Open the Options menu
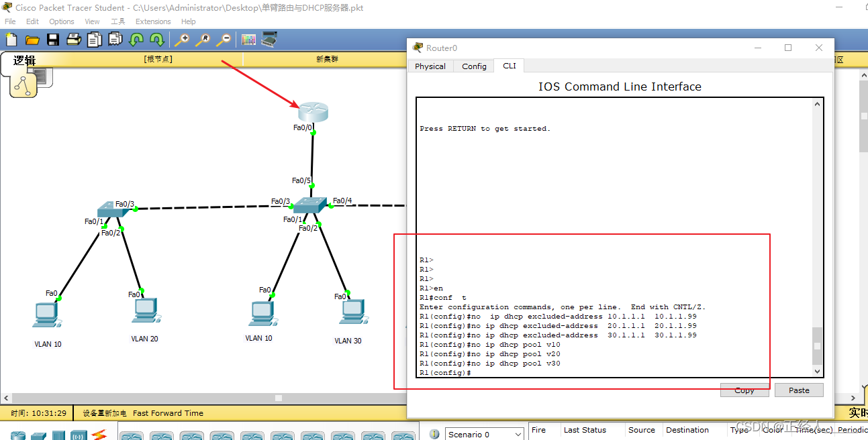This screenshot has width=868, height=440. 61,21
